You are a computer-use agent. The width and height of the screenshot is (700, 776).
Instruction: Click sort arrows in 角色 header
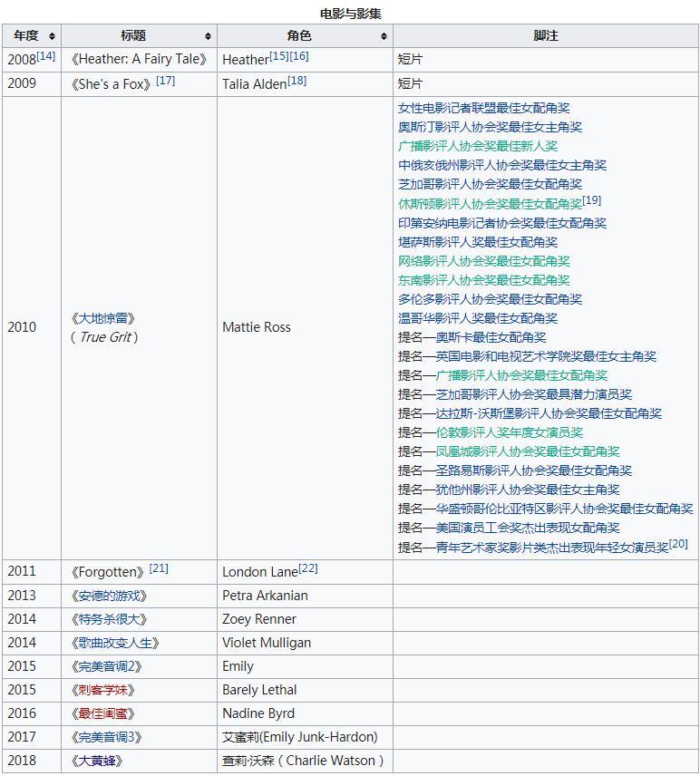pos(384,36)
